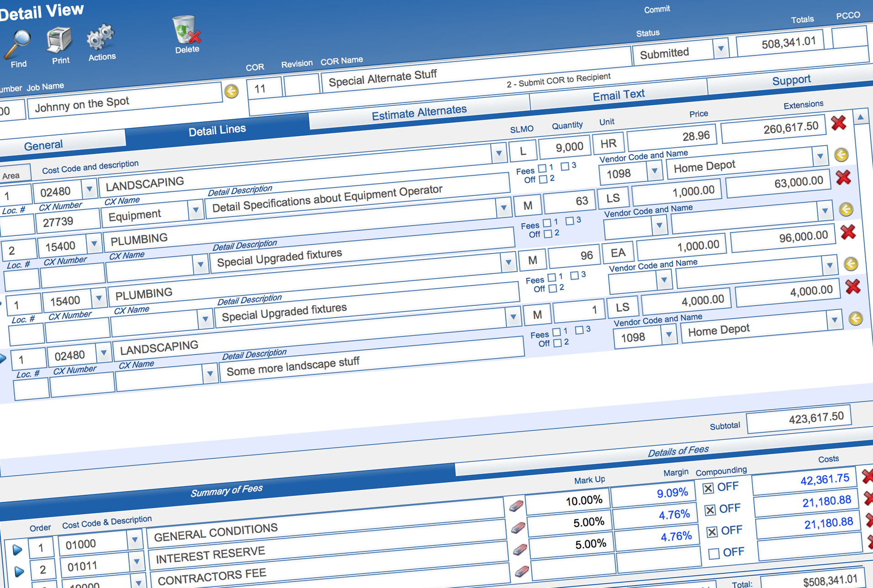This screenshot has height=588, width=873.
Task: Delete the 96,000.00 detail line
Action: coord(848,232)
